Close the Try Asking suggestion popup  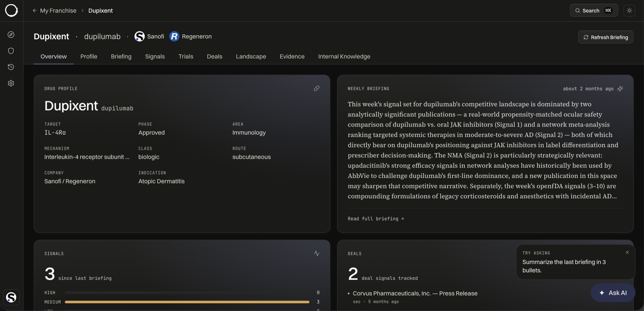pyautogui.click(x=627, y=253)
